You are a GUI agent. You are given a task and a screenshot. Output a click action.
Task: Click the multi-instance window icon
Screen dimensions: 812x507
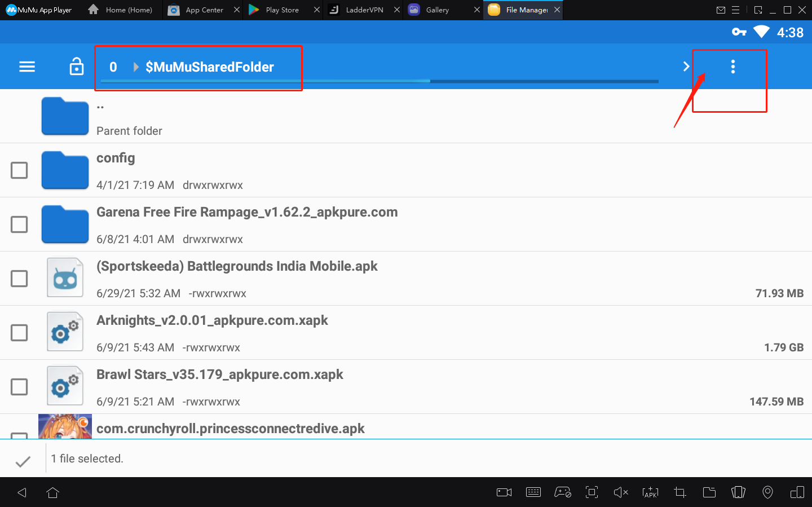click(797, 492)
